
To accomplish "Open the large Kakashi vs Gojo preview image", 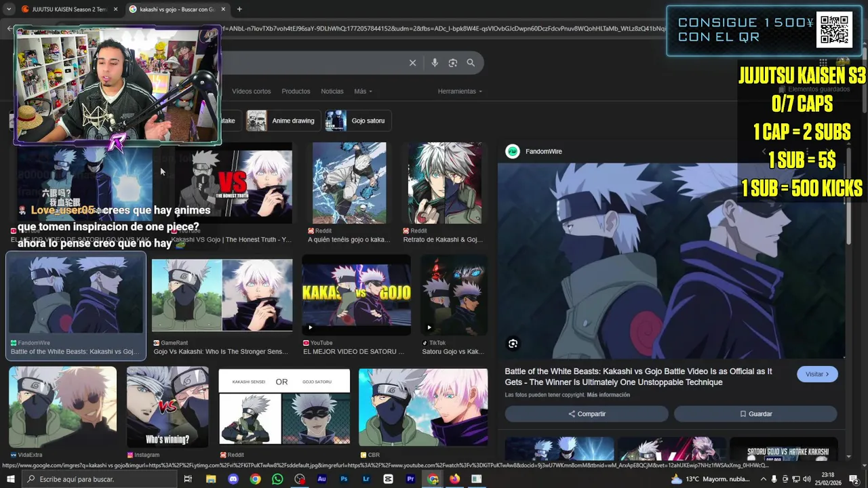I will [x=671, y=260].
